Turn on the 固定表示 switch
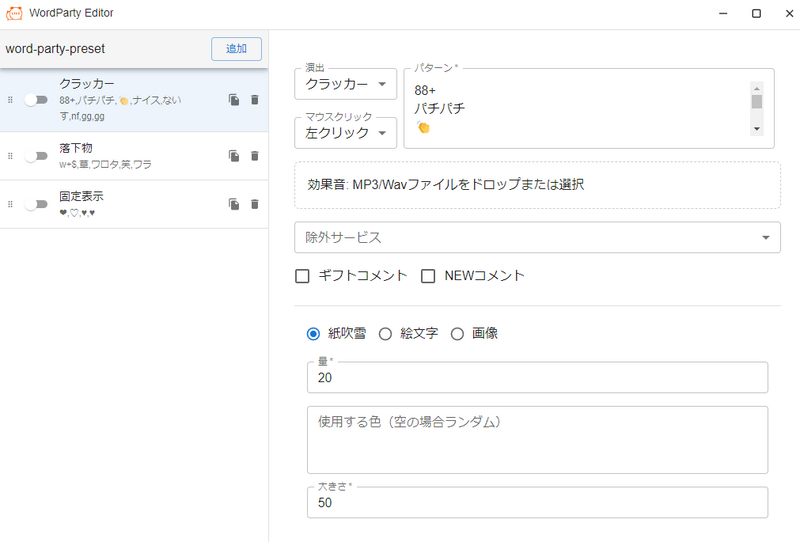Image resolution: width=800 pixels, height=542 pixels. [x=36, y=204]
